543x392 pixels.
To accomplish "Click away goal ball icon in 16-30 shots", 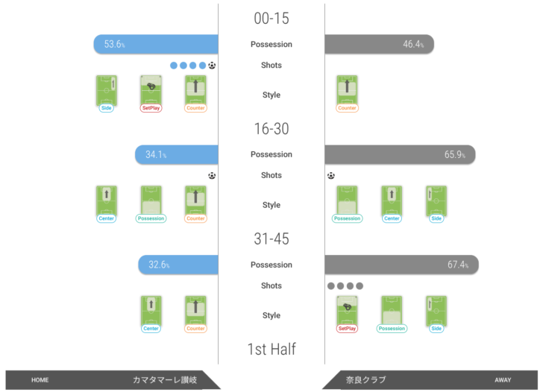I will 331,176.
